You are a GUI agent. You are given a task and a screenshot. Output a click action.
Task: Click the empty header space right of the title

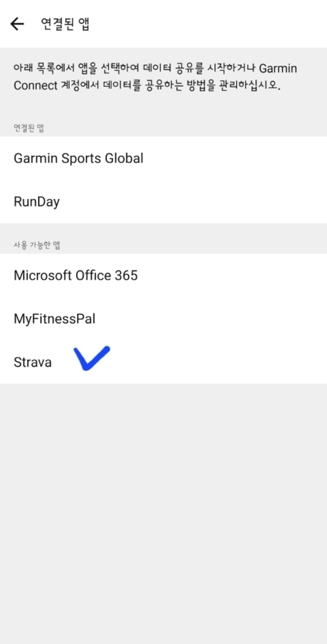point(217,24)
